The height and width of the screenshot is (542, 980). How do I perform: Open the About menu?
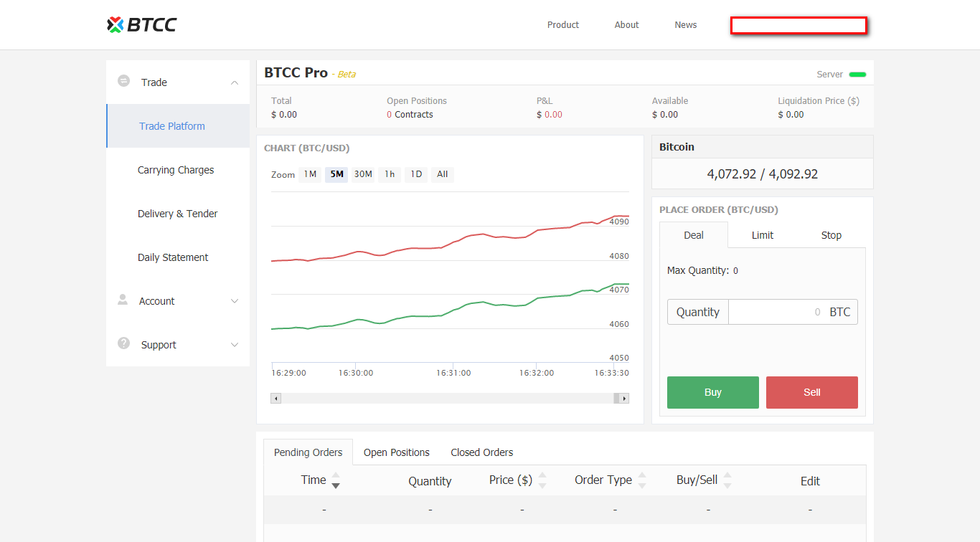[626, 25]
